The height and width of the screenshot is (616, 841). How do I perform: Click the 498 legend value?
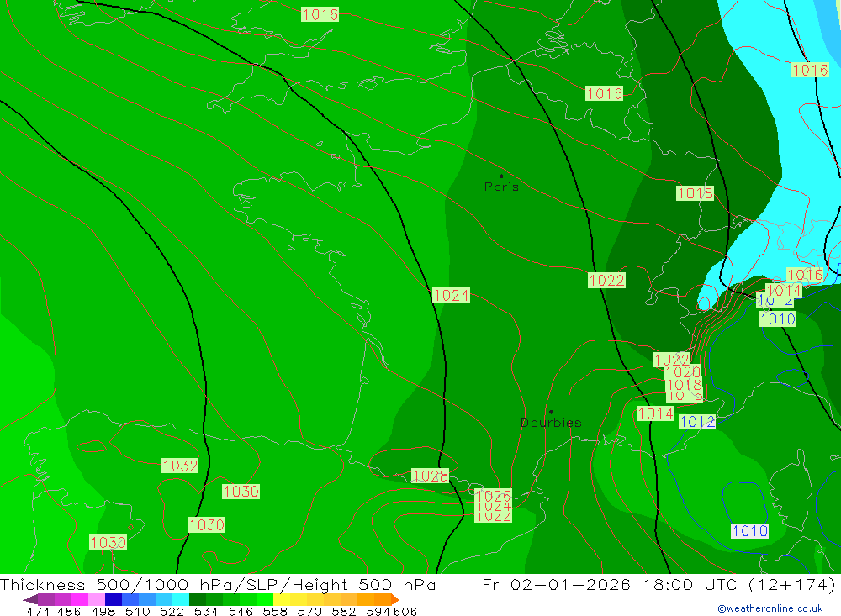coord(103,612)
